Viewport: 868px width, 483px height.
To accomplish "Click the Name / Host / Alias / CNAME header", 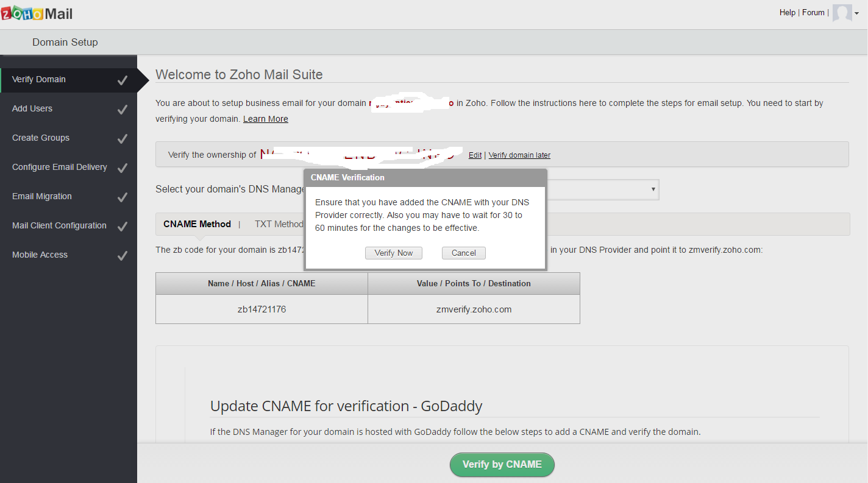I will 261,283.
